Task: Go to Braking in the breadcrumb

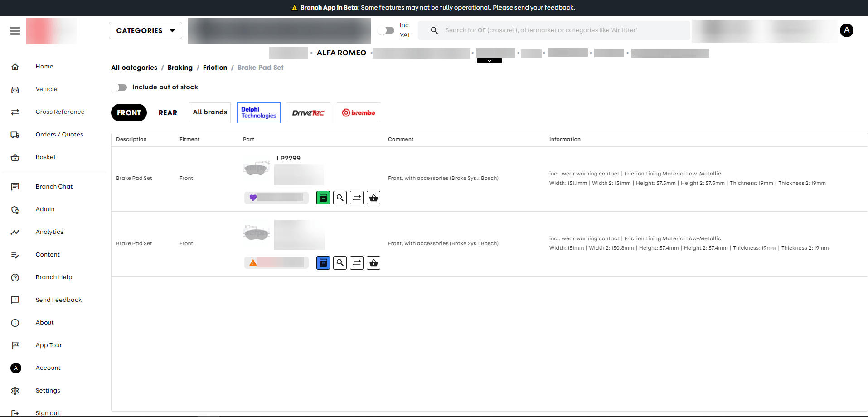Action: tap(180, 68)
